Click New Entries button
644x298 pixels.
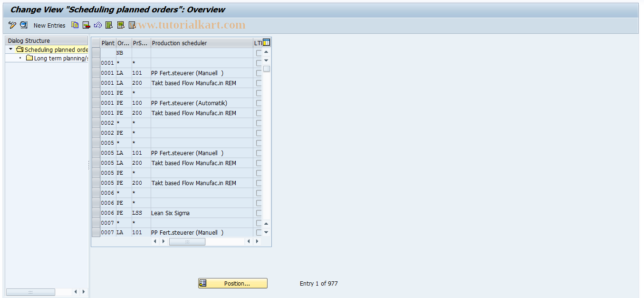click(49, 25)
